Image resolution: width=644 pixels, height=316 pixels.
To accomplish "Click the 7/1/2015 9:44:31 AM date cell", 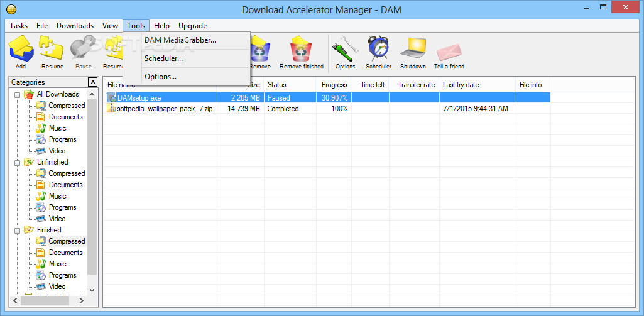I will [478, 109].
